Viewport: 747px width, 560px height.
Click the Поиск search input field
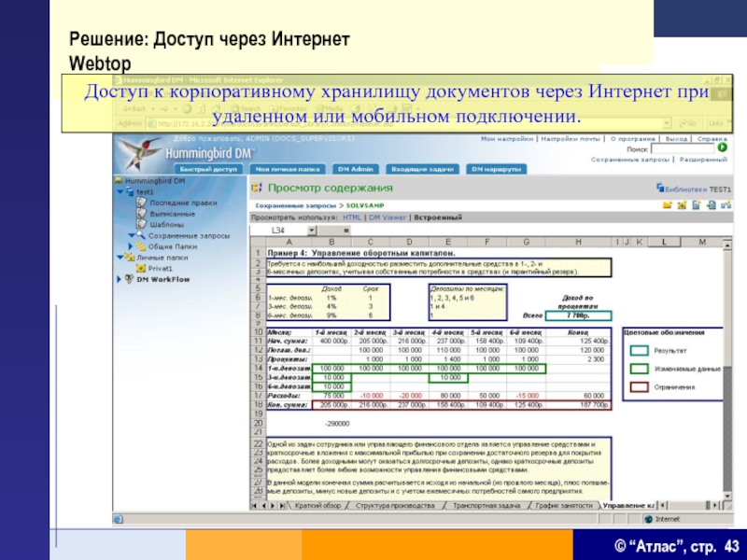(x=683, y=148)
